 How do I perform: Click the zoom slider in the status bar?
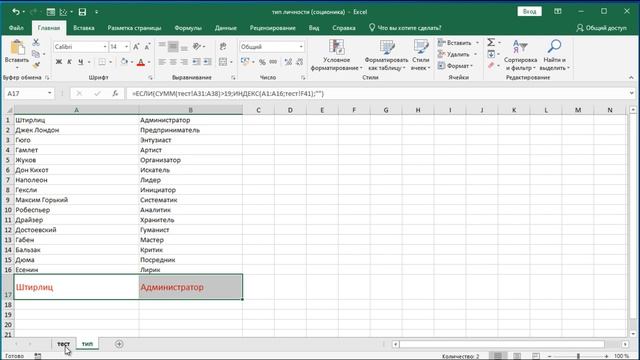tap(578, 356)
